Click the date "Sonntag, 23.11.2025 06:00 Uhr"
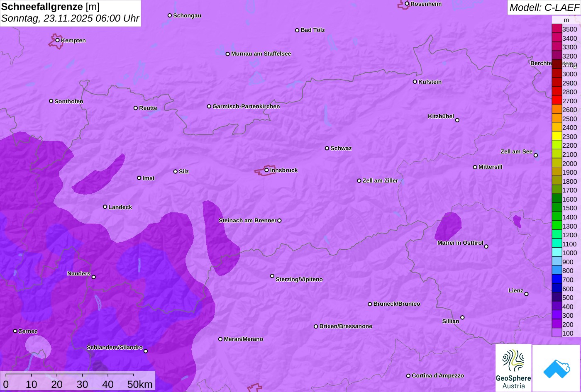The width and height of the screenshot is (581, 392). pos(71,19)
